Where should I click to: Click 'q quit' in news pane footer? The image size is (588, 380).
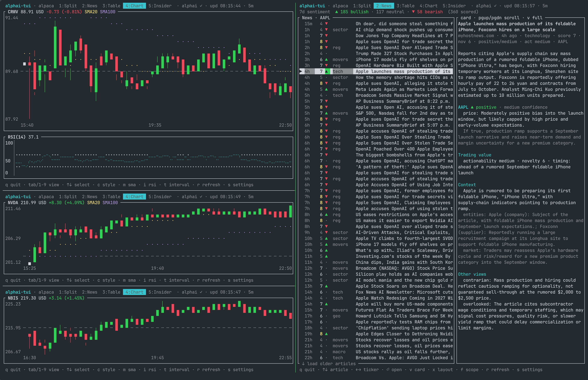[x=307, y=370]
